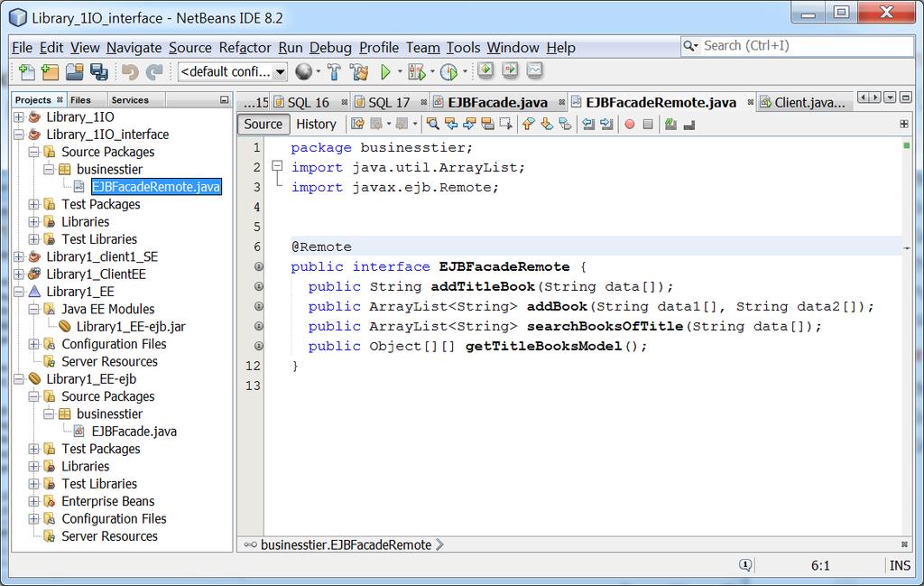
Task: Show the opened documents list dropdown
Action: [890, 98]
